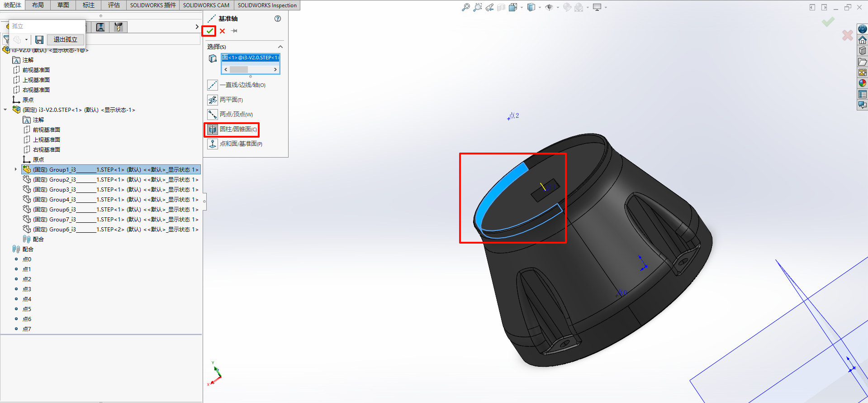Image resolution: width=868 pixels, height=403 pixels.
Task: Accept with graphics-area confirmation checkmark
Action: tap(828, 22)
